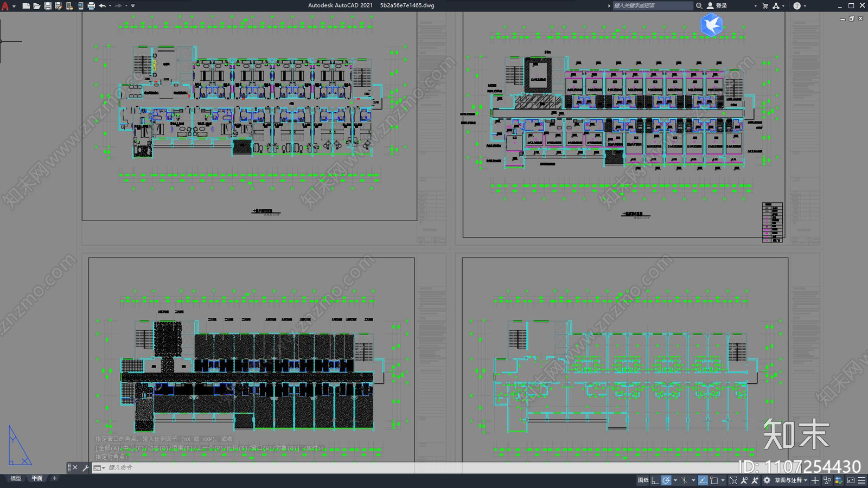Select the 平面 layout tab
The height and width of the screenshot is (488, 868).
point(37,478)
